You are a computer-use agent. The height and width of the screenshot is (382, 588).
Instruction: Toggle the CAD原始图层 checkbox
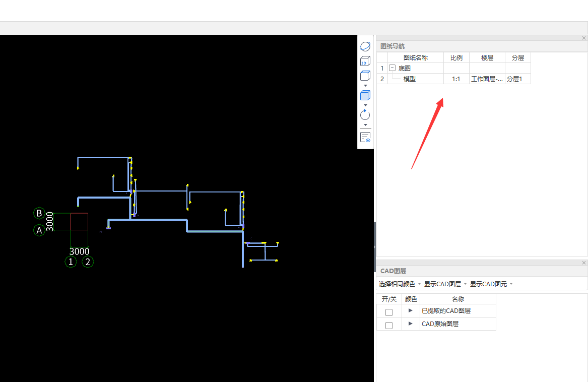click(x=389, y=326)
